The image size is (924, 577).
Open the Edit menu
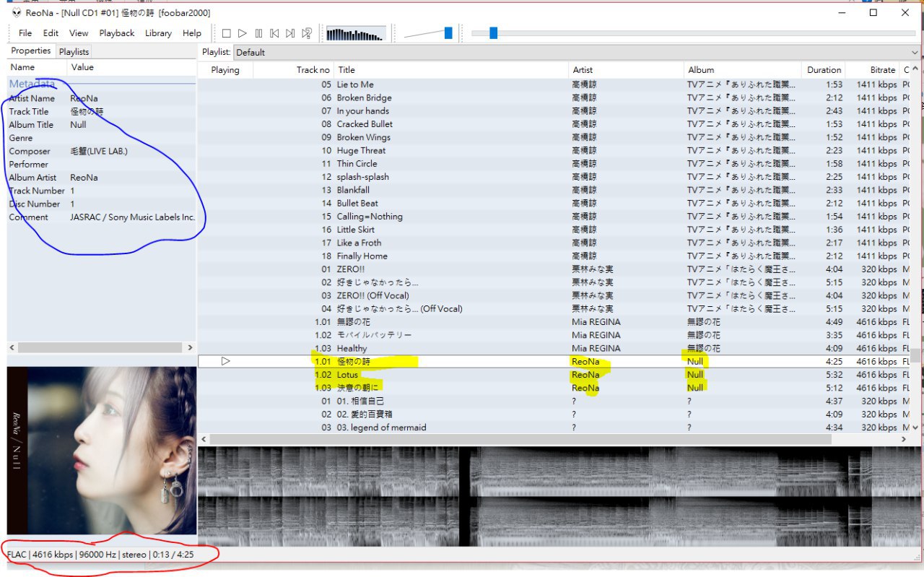tap(51, 33)
